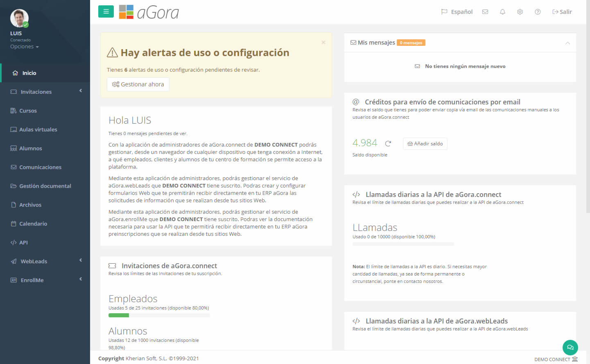Viewport: 590px width, 364px height.
Task: Click the Invitaciones de aGora.connect heading
Action: (x=169, y=266)
